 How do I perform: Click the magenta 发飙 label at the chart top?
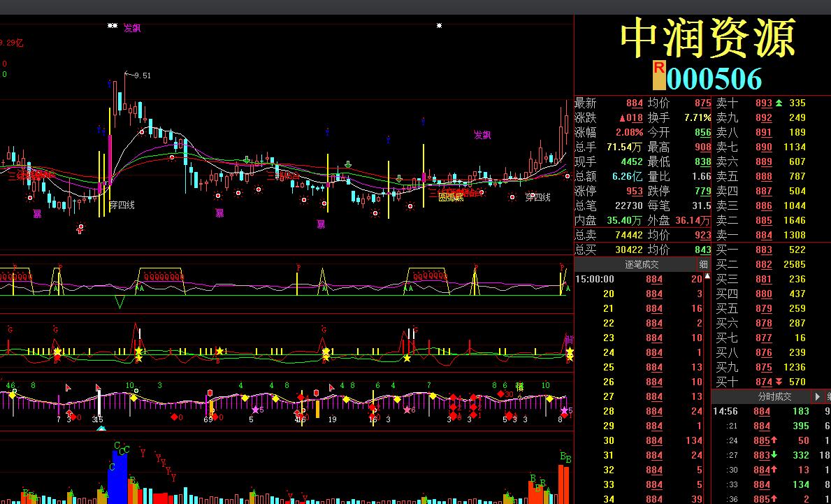tap(132, 28)
